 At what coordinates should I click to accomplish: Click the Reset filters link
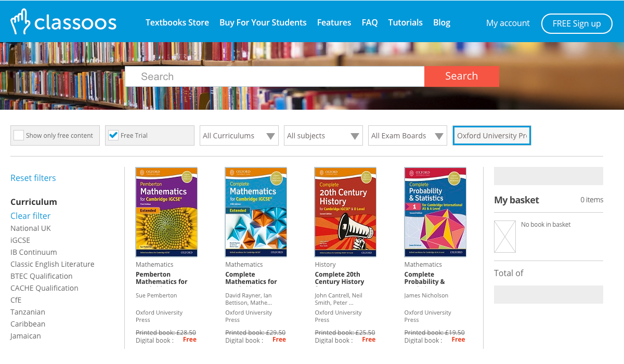click(33, 178)
